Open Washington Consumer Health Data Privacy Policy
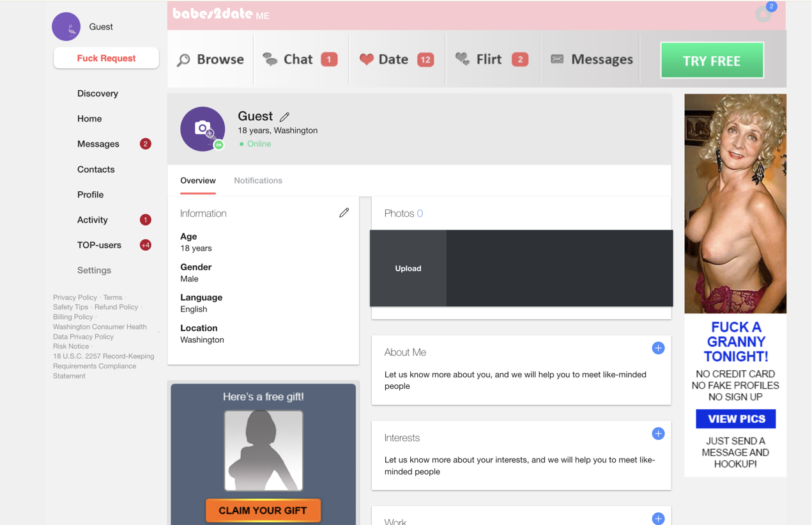 (x=100, y=331)
